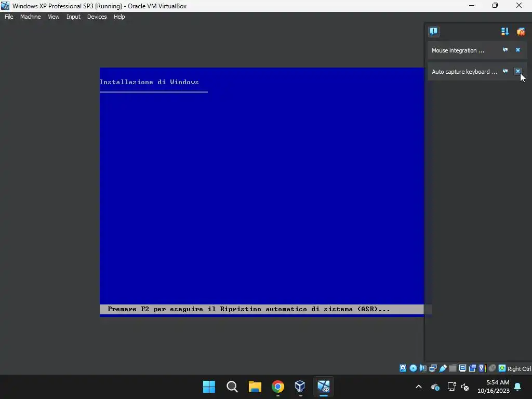The width and height of the screenshot is (532, 399).
Task: Toggle the notification center speech-bubble icon
Action: pyautogui.click(x=434, y=32)
